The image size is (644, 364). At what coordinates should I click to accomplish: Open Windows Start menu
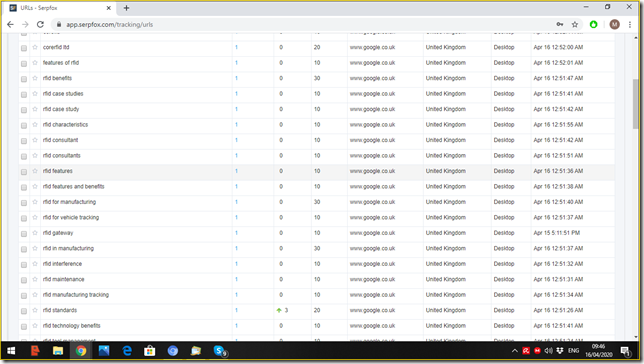pos(11,351)
